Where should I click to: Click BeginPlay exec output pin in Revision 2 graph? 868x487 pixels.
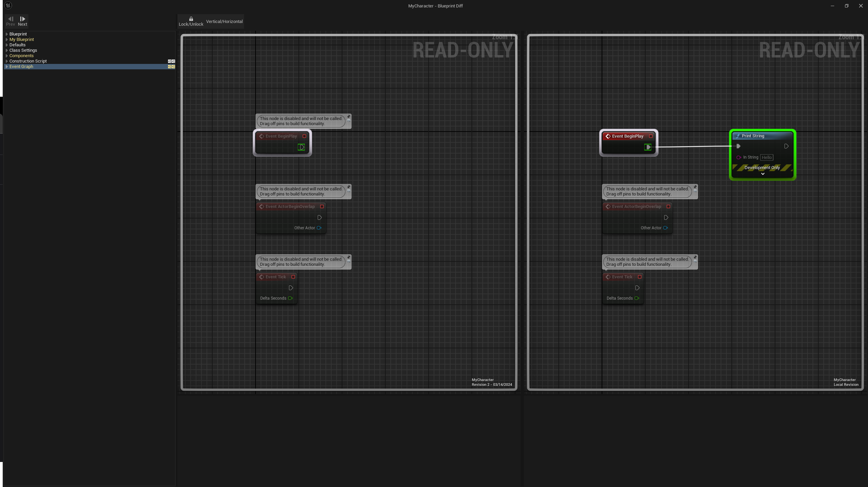click(302, 147)
